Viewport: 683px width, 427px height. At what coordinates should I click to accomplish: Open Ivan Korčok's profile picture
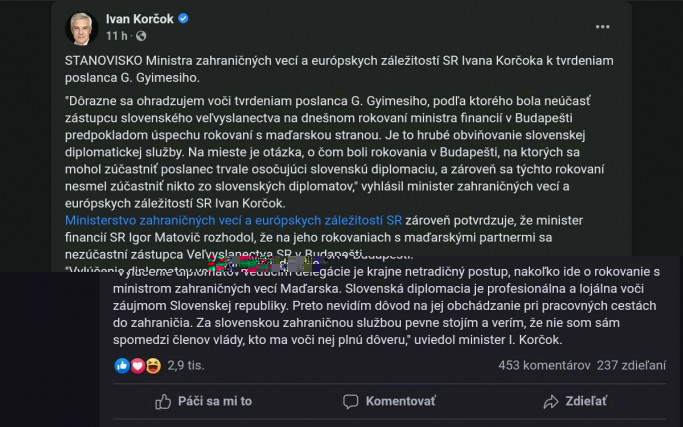click(x=81, y=27)
